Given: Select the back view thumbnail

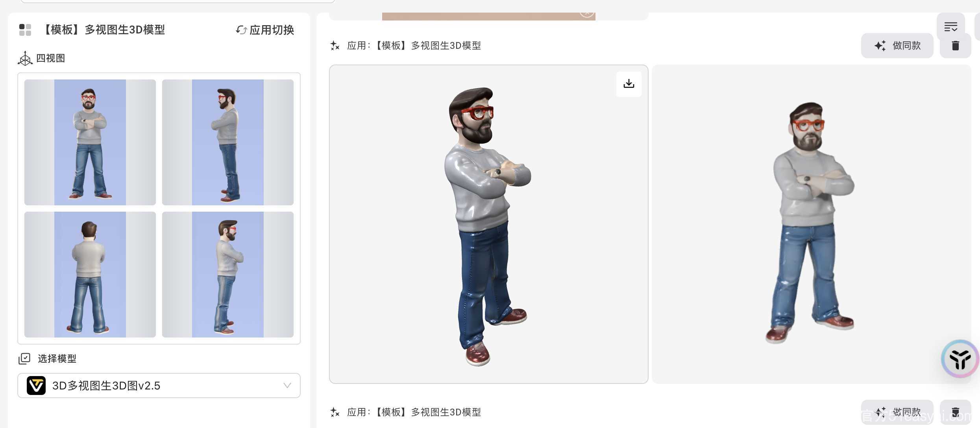Looking at the screenshot, I should pos(90,275).
